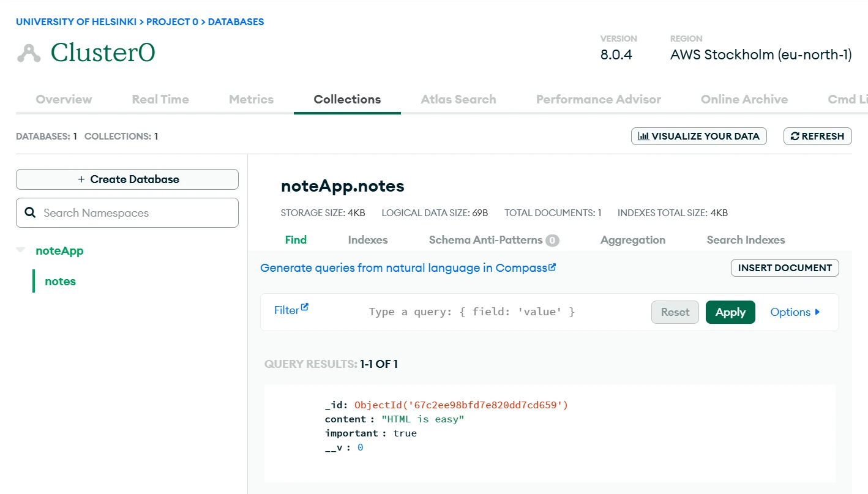This screenshot has width=868, height=494.
Task: Click the version number 8.0.4
Action: point(616,55)
